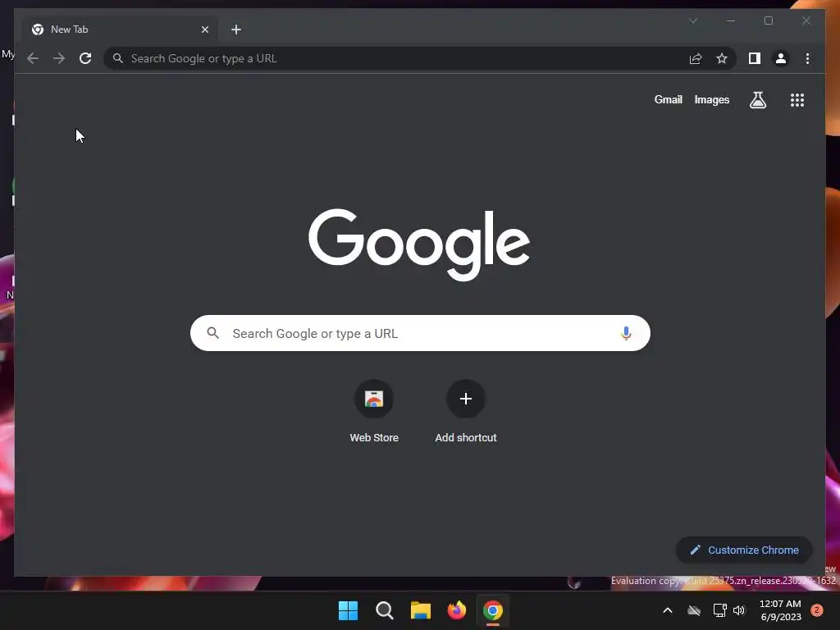The height and width of the screenshot is (630, 840).
Task: Reload the current page
Action: click(85, 58)
